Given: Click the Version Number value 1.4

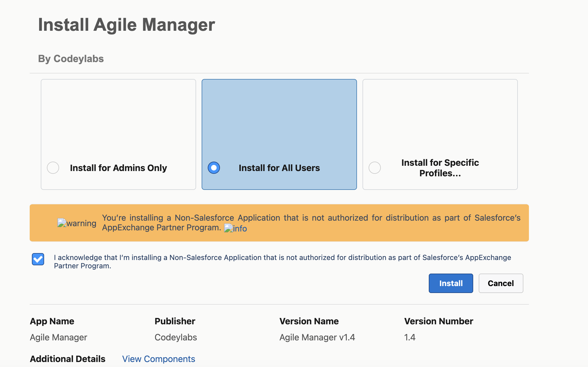Looking at the screenshot, I should tap(410, 337).
